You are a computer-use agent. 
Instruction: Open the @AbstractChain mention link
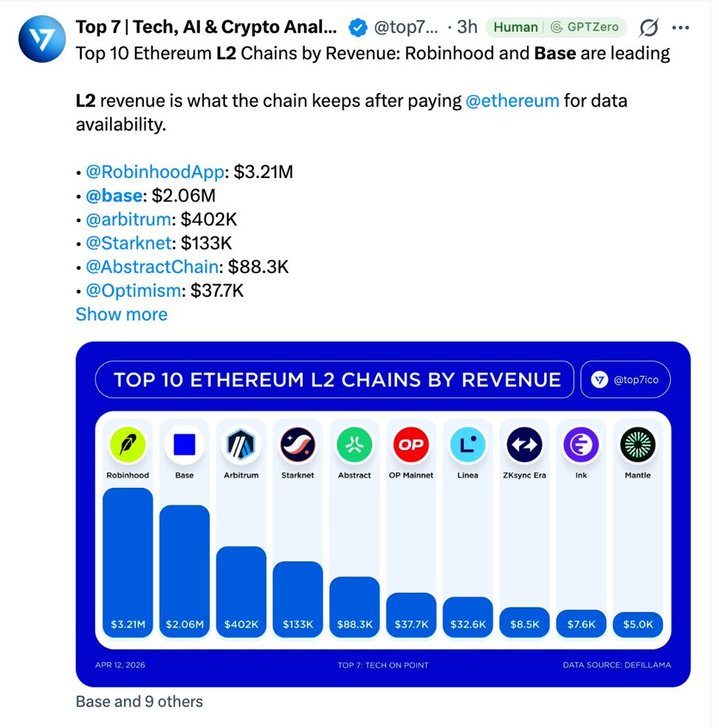point(152,267)
